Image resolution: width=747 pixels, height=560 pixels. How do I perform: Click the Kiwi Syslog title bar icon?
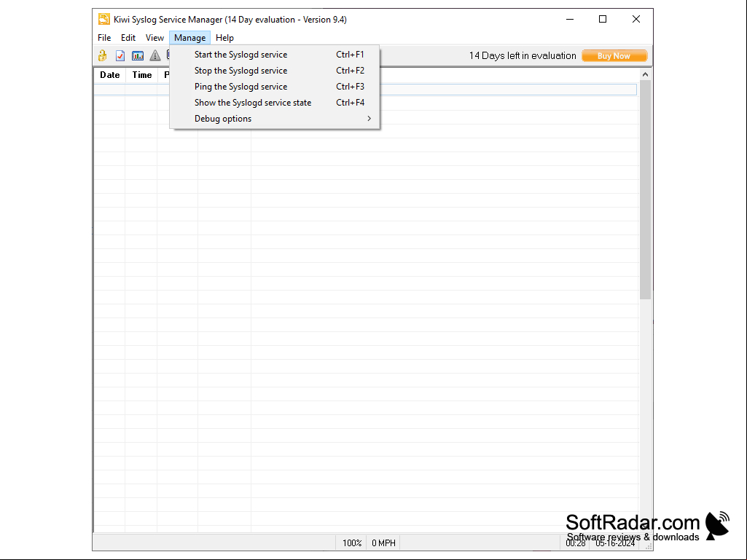click(104, 19)
